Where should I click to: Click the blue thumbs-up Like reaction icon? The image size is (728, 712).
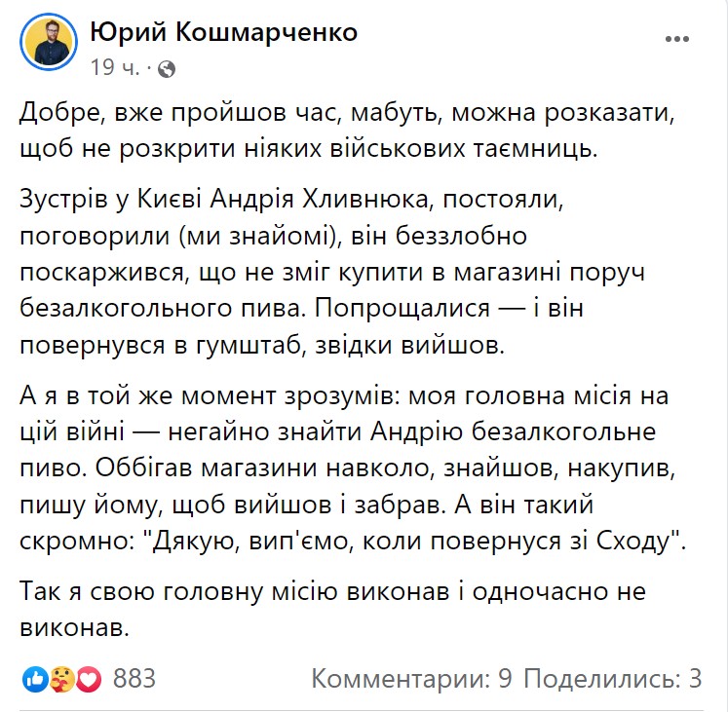tap(36, 678)
